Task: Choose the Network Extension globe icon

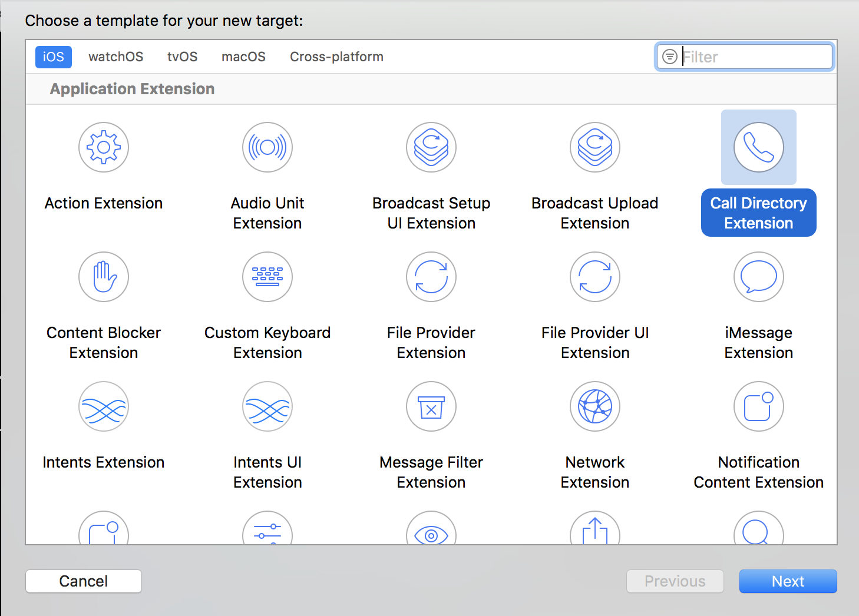Action: click(595, 406)
